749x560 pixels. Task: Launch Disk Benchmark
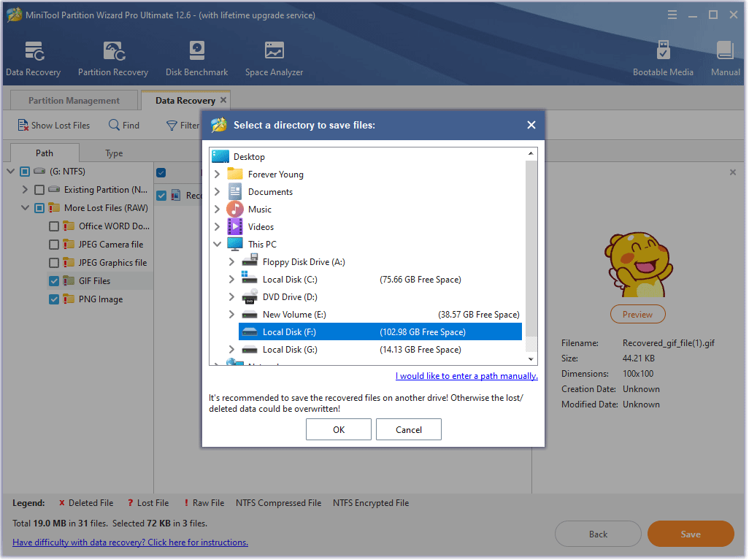(x=196, y=57)
